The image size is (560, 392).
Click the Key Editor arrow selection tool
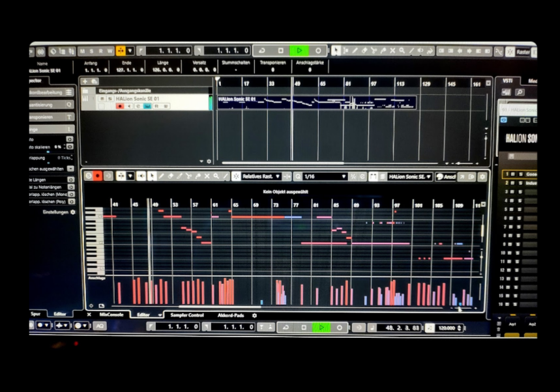[x=152, y=176]
